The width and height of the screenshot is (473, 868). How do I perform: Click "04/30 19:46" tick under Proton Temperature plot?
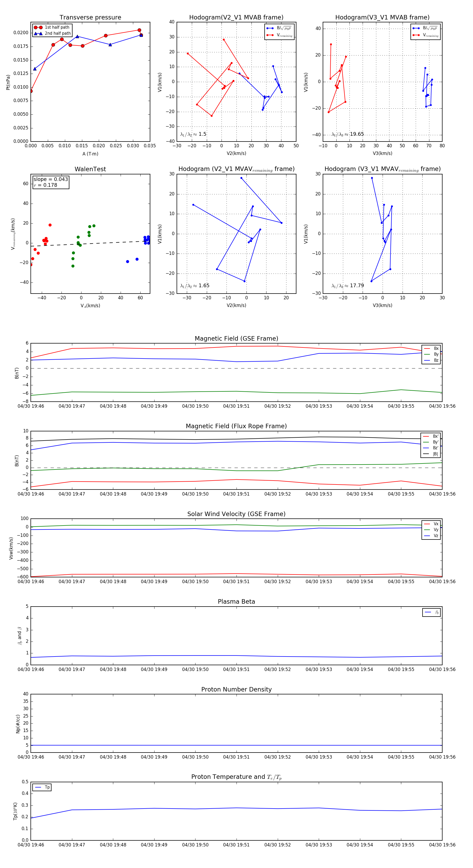31,845
